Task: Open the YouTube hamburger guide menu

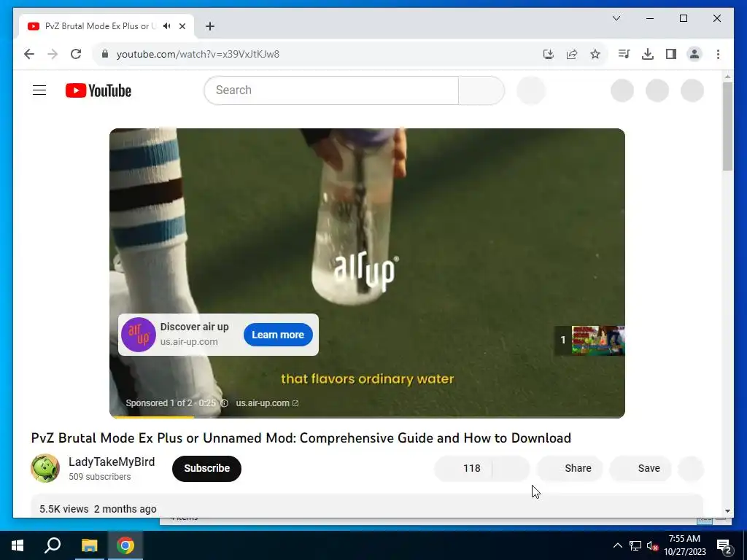Action: tap(39, 90)
